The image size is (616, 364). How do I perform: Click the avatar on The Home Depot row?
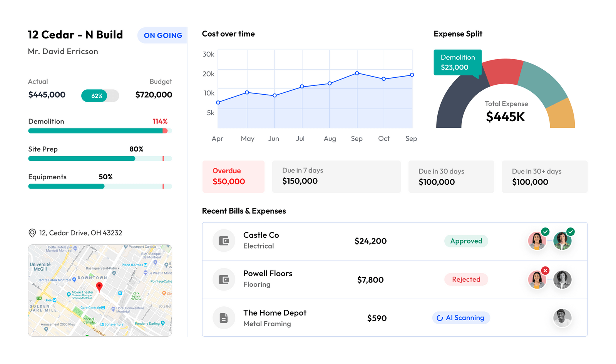[562, 318]
